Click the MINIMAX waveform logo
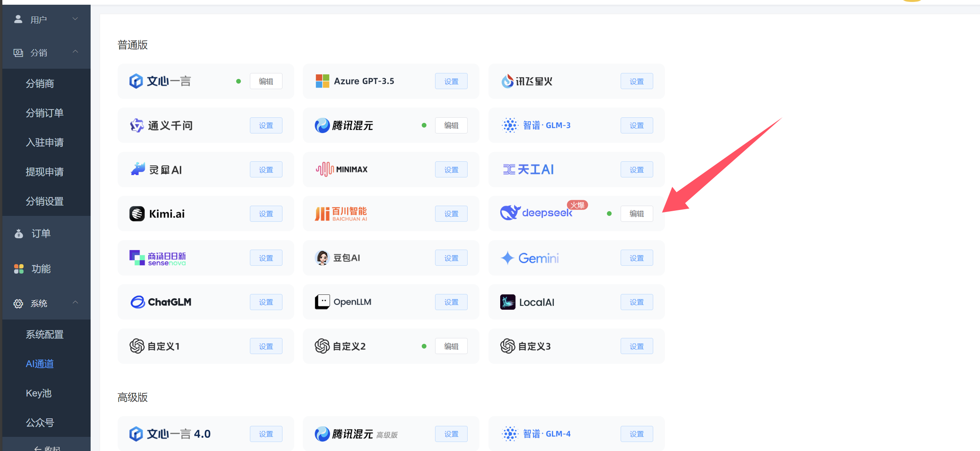 [325, 169]
